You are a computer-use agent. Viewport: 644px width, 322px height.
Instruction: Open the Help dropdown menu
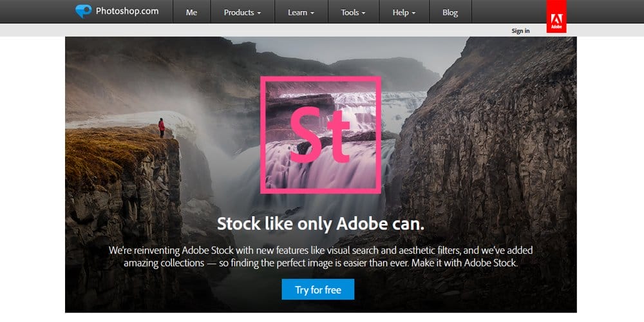pos(404,12)
